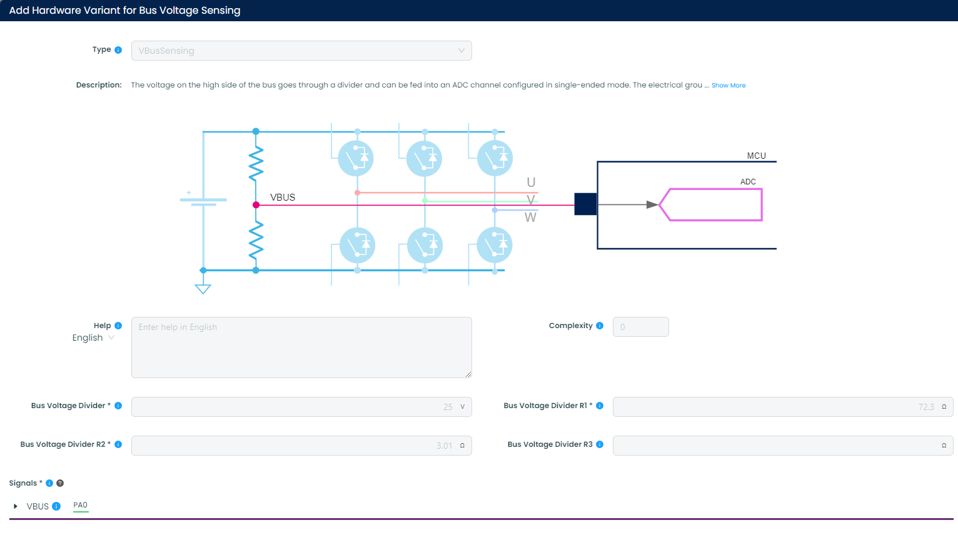
Task: Click Show More to expand the description
Action: 728,85
